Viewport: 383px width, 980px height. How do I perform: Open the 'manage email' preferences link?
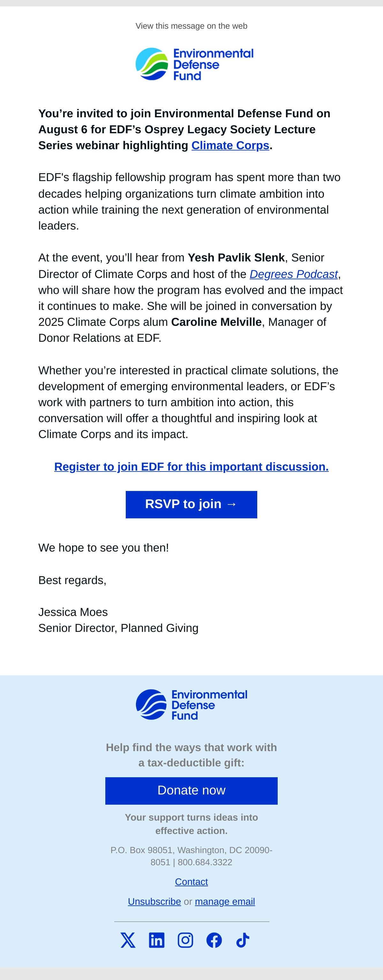coord(225,901)
